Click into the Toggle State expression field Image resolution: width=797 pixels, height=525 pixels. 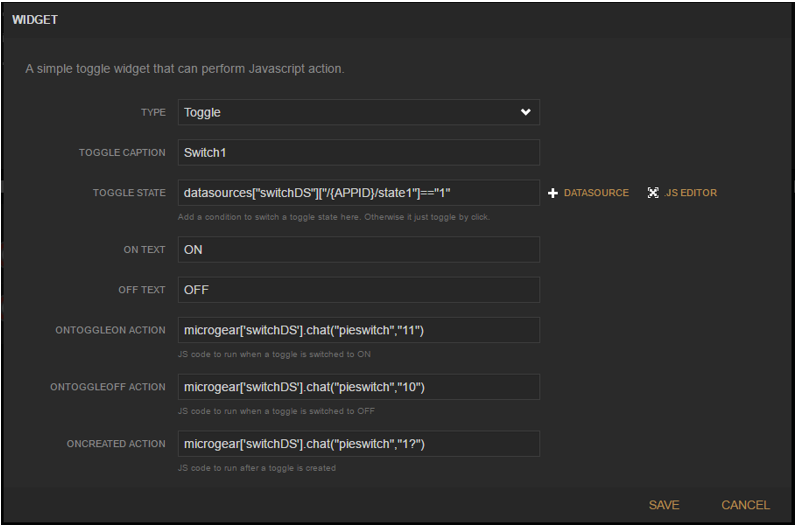[358, 193]
